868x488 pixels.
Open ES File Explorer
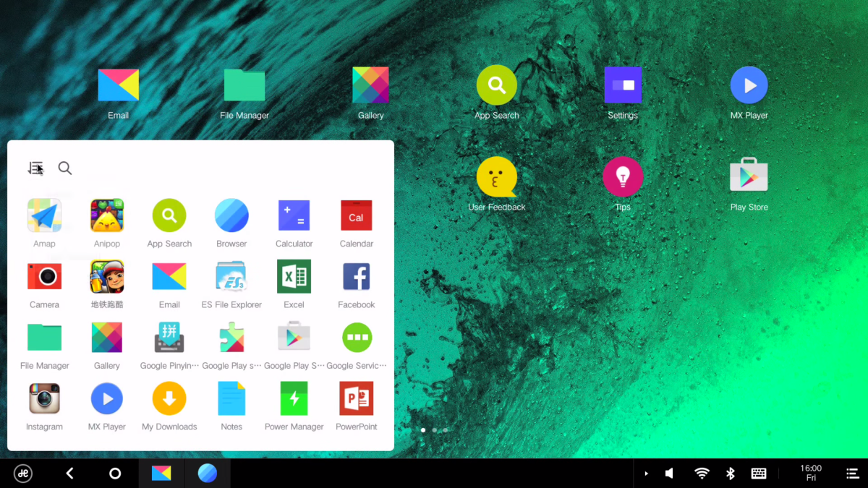coord(231,276)
